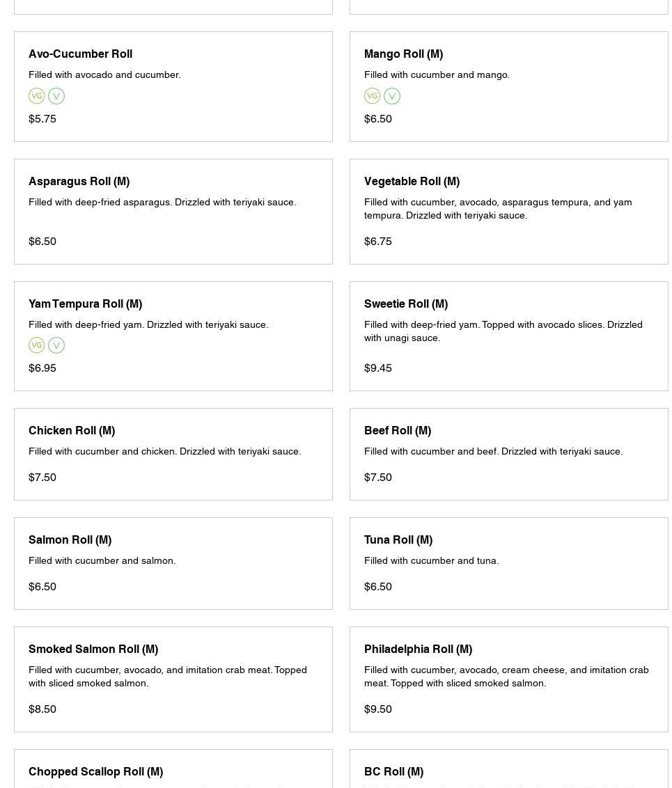Image resolution: width=672 pixels, height=788 pixels.
Task: Open the Beef Roll (M) item
Action: 397,430
